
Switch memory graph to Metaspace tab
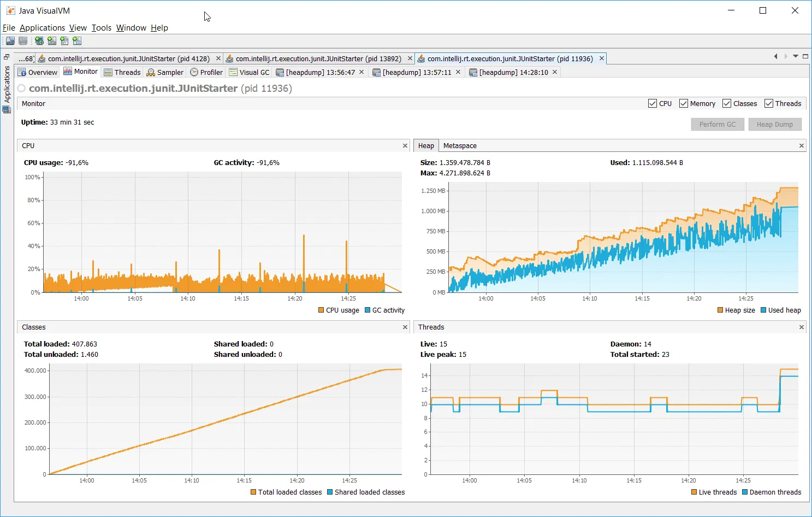(x=460, y=146)
